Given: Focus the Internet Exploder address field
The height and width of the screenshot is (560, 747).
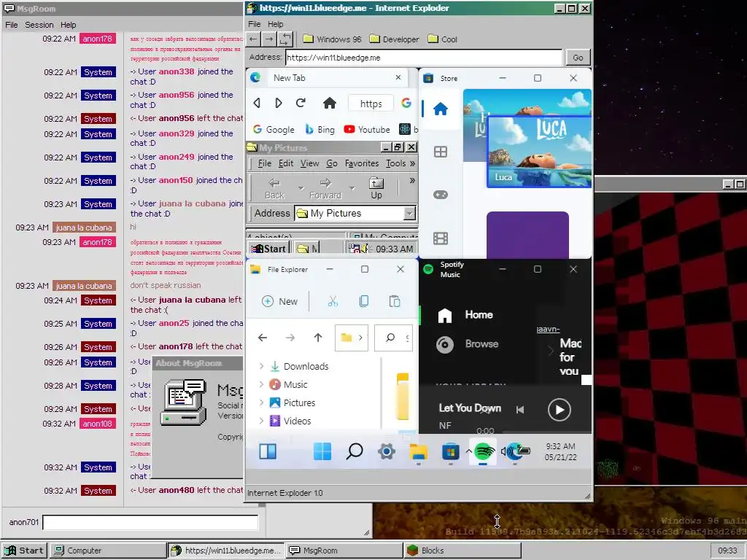Looking at the screenshot, I should click(x=424, y=58).
